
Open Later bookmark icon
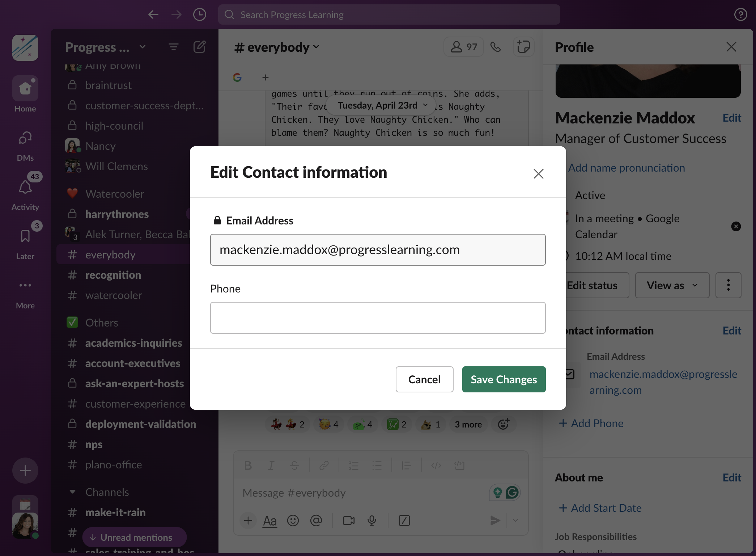pyautogui.click(x=25, y=236)
